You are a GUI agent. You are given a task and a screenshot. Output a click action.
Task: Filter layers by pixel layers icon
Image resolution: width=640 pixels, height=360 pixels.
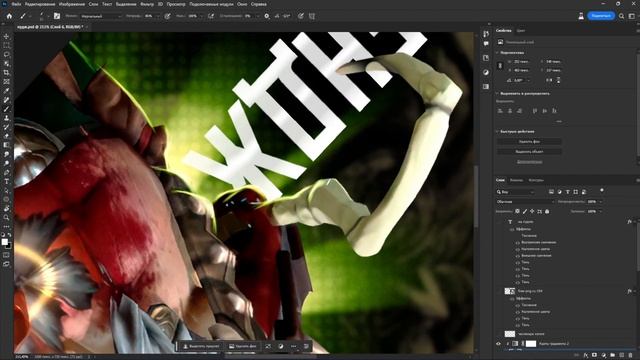[x=551, y=191]
